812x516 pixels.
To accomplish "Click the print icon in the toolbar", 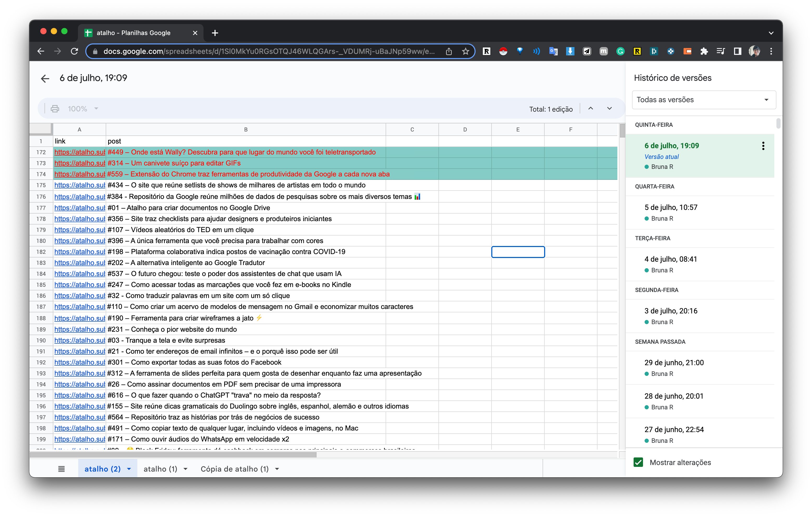I will click(55, 109).
